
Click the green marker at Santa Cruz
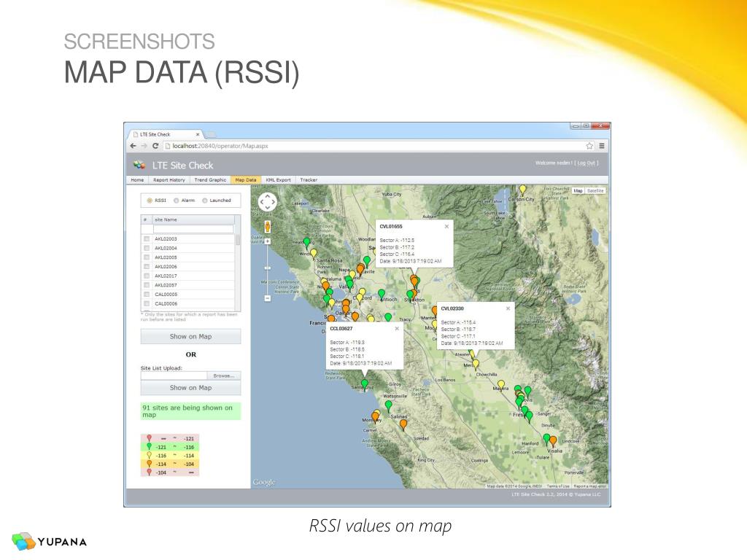coord(365,384)
